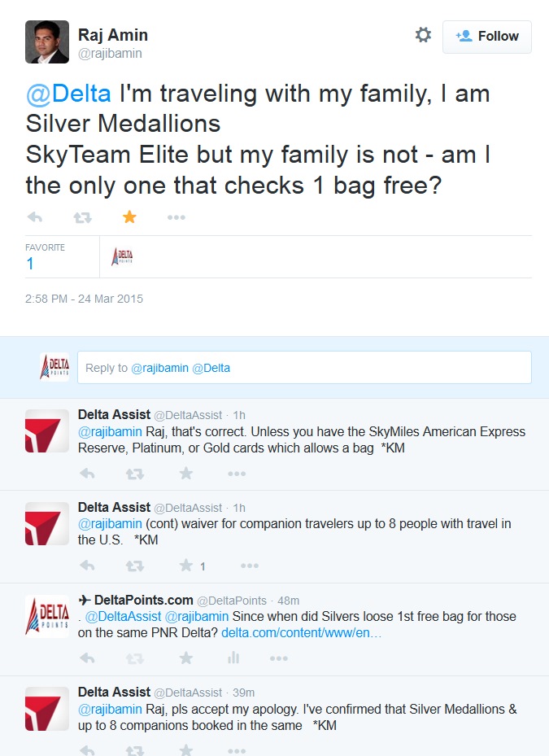This screenshot has height=756, width=549.
Task: Follow Raj Amin
Action: coord(486,37)
